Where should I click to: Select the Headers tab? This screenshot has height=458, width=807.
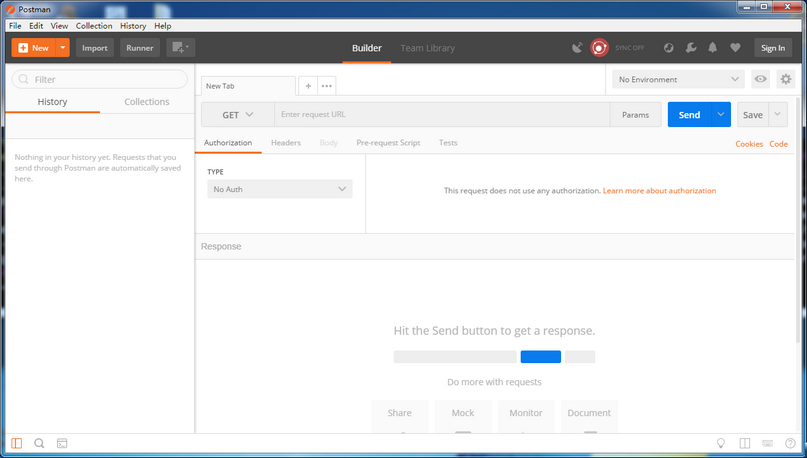pos(286,143)
